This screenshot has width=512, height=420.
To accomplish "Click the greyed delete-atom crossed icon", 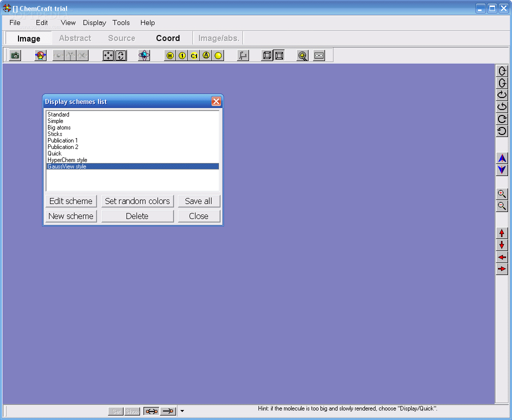I will 82,55.
